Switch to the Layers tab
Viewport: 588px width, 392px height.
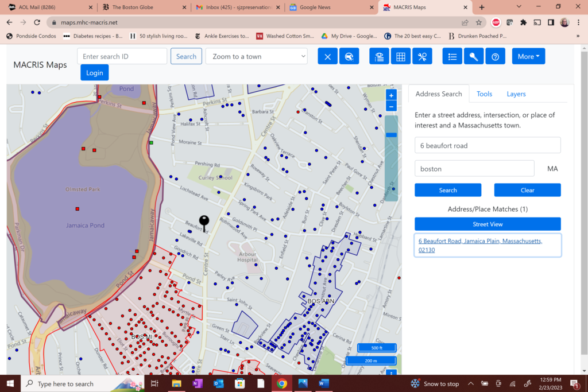click(x=516, y=94)
